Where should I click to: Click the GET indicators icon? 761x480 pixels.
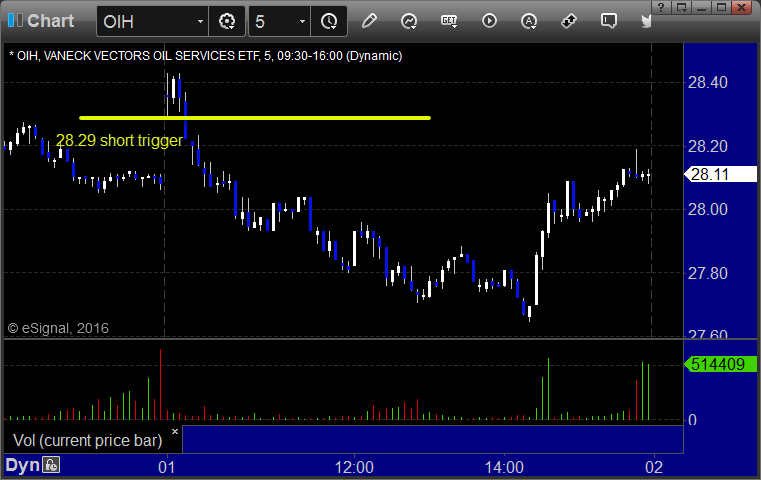pyautogui.click(x=449, y=21)
